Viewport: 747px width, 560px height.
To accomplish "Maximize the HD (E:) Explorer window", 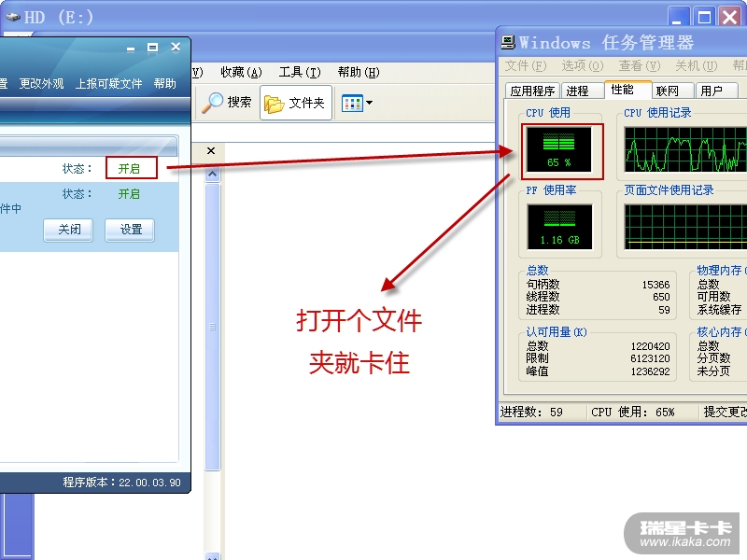I will (x=704, y=18).
